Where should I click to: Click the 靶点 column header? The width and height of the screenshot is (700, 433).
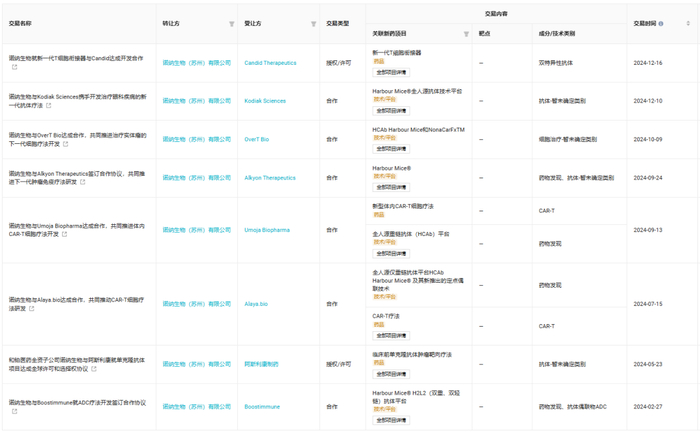(x=484, y=34)
